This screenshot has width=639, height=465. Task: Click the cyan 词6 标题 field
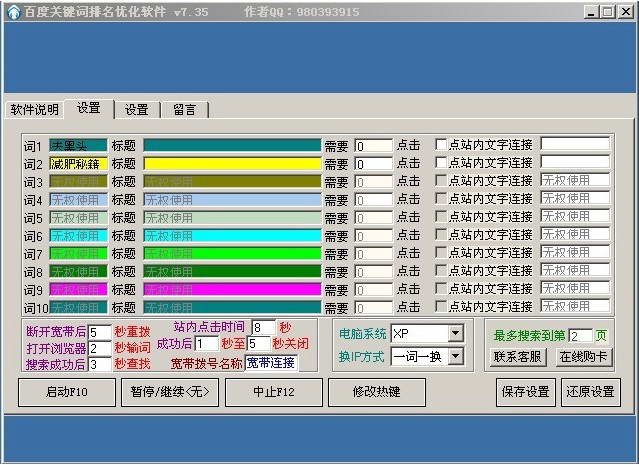(x=232, y=235)
